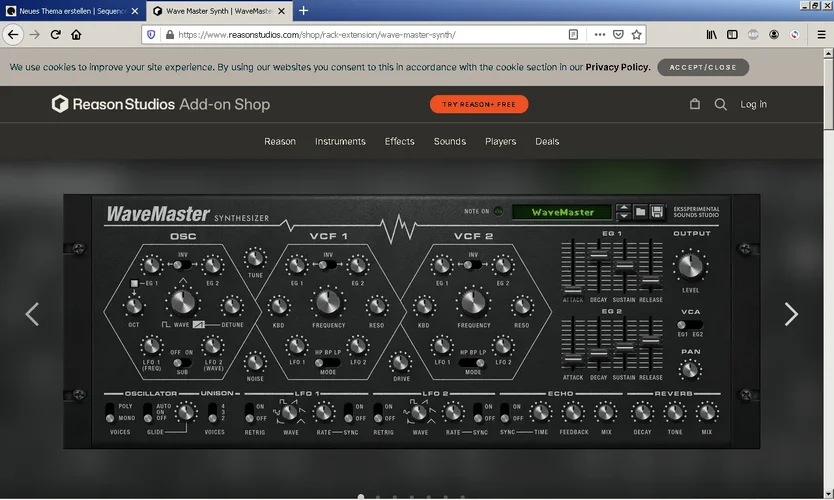Open WaveMaster patch browser folder icon
The image size is (834, 500).
pyautogui.click(x=640, y=212)
